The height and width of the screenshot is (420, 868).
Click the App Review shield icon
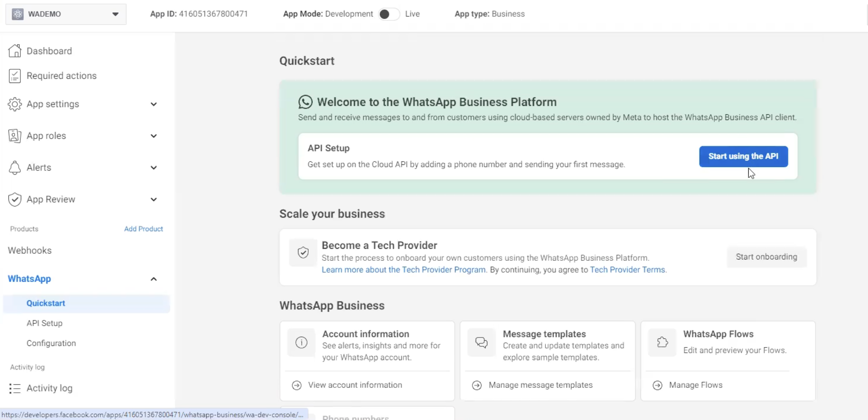click(x=14, y=199)
